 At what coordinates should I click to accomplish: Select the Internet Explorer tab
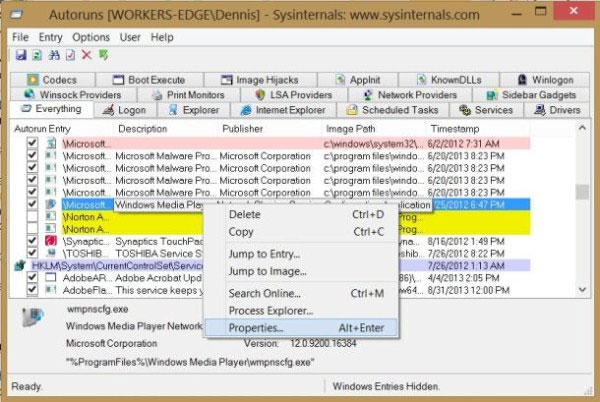coord(284,110)
